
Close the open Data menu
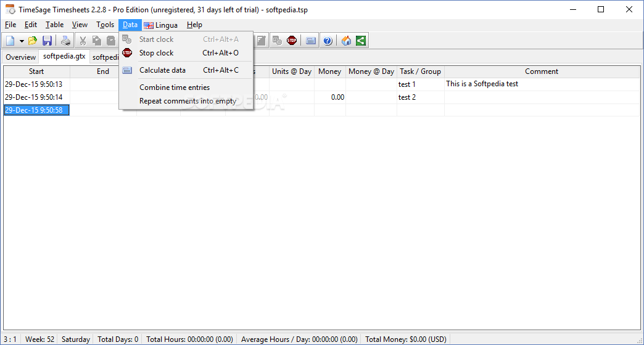130,25
